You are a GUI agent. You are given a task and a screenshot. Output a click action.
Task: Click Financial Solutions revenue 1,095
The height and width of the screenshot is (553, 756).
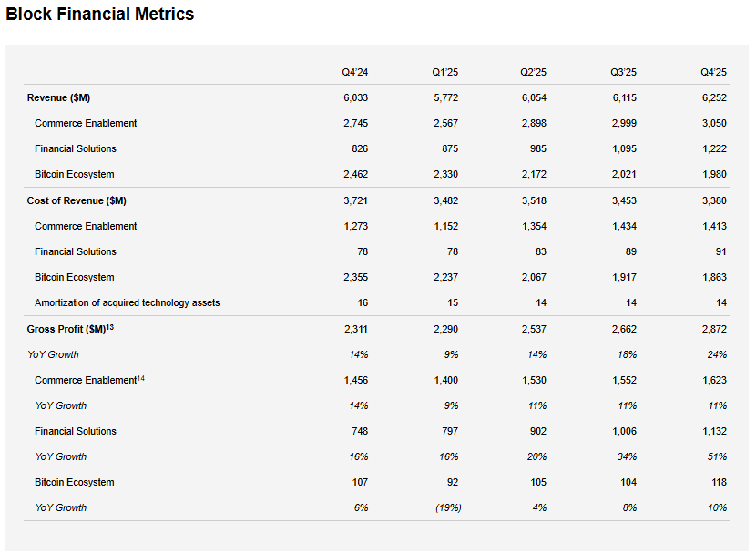pos(624,149)
